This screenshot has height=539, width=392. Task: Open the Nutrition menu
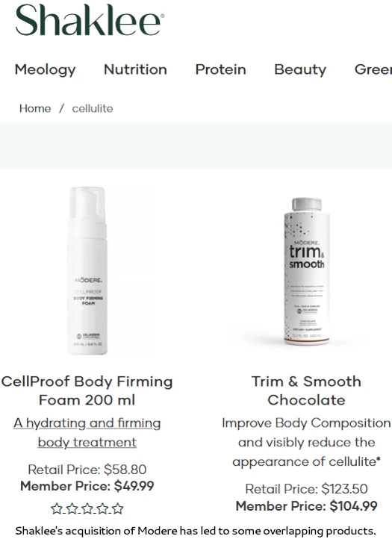coord(135,69)
